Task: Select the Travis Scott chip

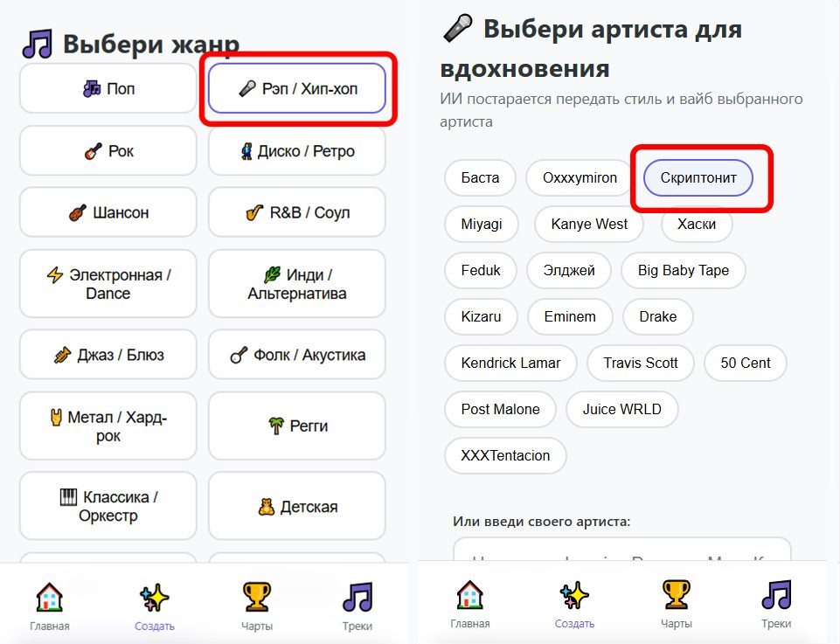Action: (640, 363)
